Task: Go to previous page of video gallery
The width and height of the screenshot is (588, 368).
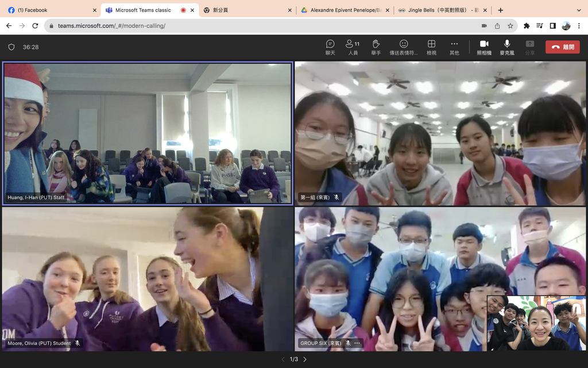Action: [283, 359]
